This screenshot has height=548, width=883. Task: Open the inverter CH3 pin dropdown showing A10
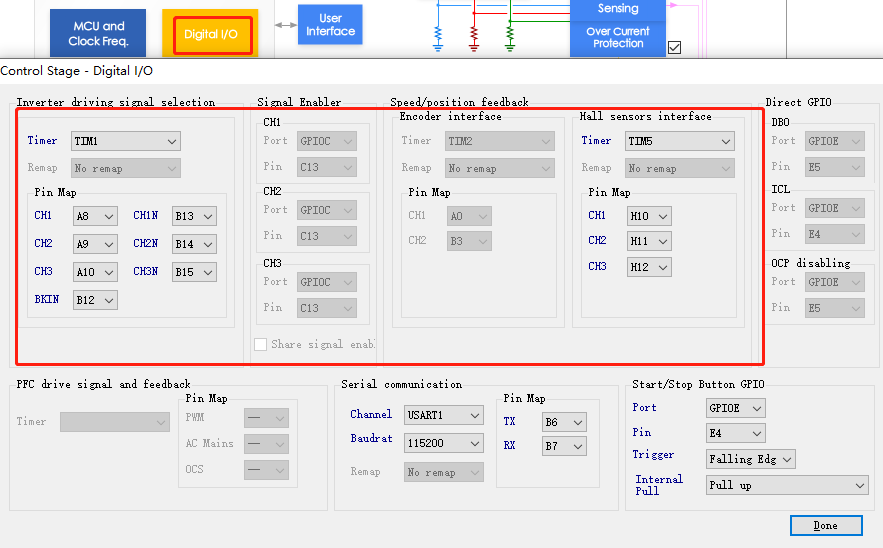pos(95,272)
